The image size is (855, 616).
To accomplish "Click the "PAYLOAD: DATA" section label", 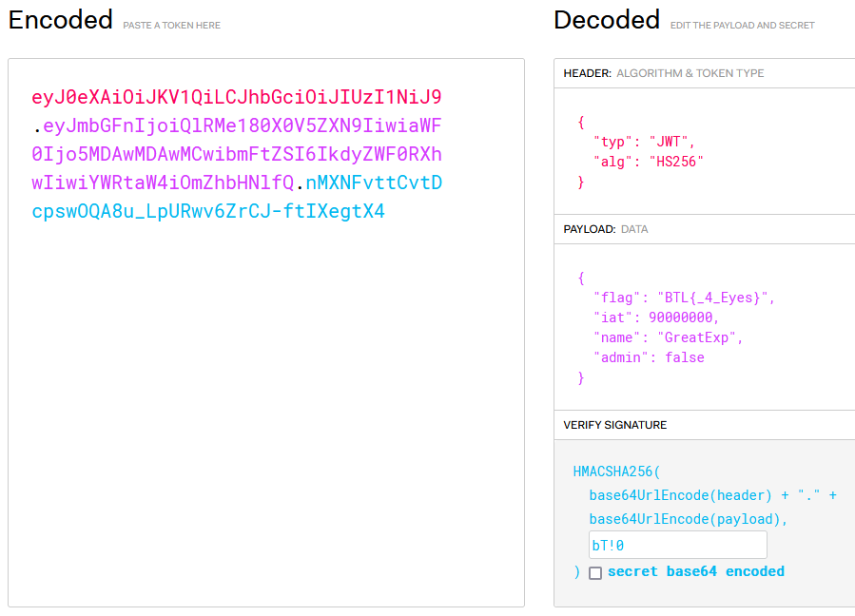I will point(606,229).
